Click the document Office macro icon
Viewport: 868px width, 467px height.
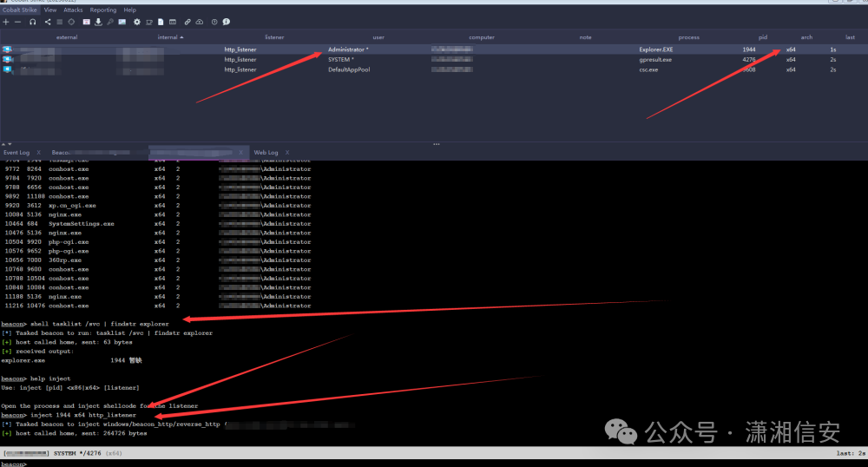161,22
